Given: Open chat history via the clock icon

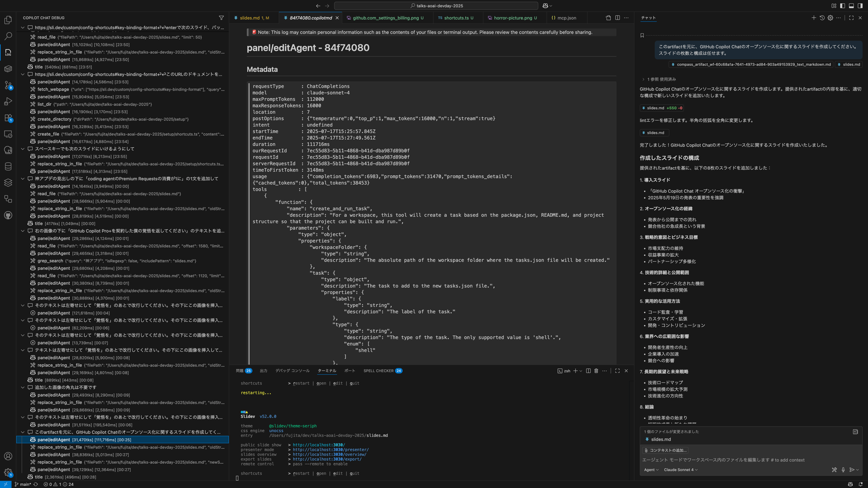Looking at the screenshot, I should [x=822, y=18].
